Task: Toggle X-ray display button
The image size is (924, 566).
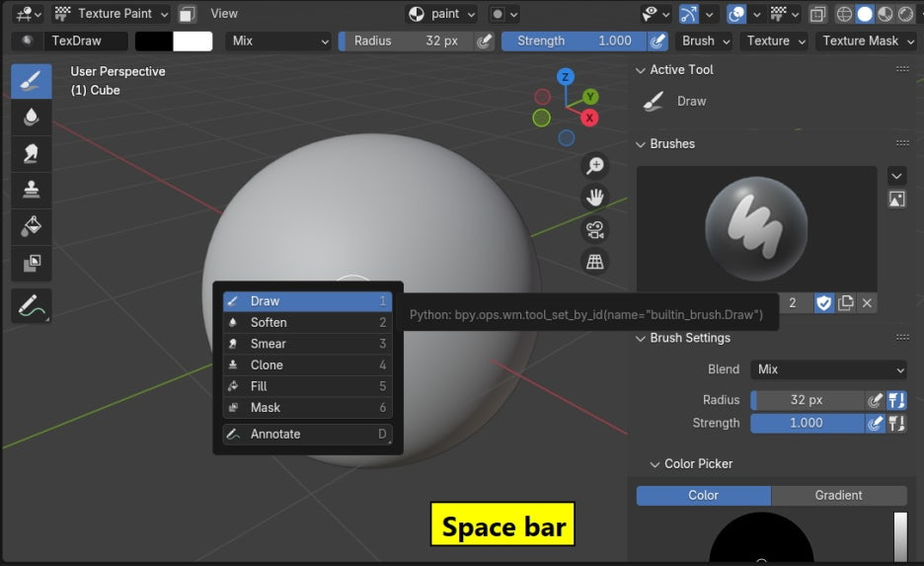Action: pyautogui.click(x=817, y=14)
